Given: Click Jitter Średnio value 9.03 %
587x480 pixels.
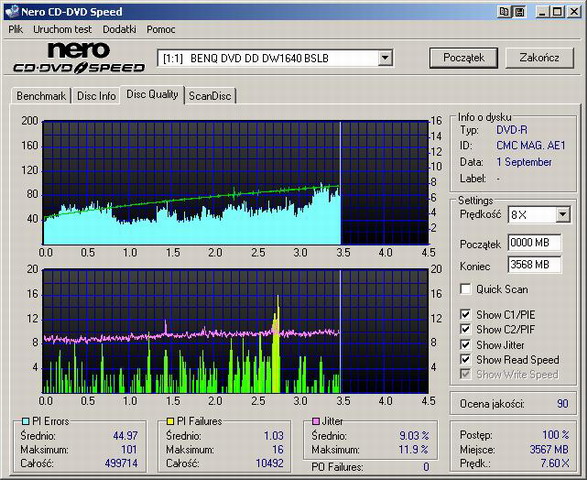Looking at the screenshot, I should (x=414, y=435).
